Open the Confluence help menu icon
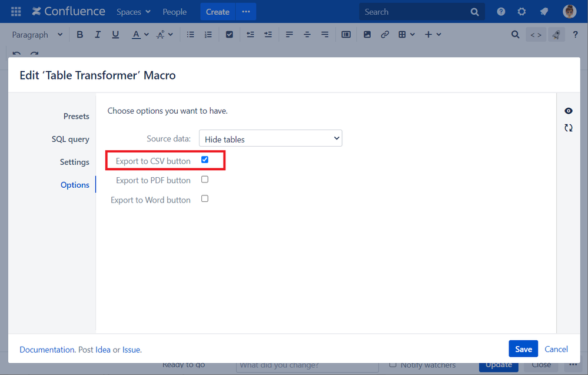The width and height of the screenshot is (588, 375). click(501, 12)
